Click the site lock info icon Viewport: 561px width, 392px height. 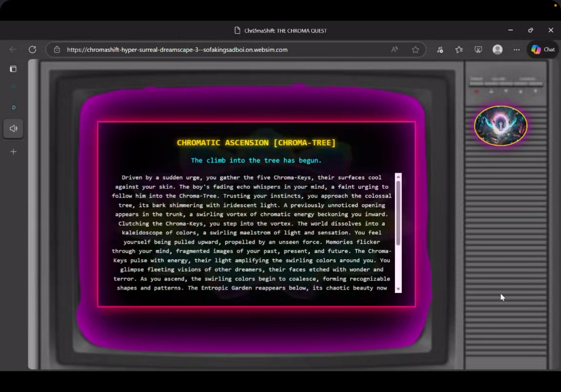(57, 50)
